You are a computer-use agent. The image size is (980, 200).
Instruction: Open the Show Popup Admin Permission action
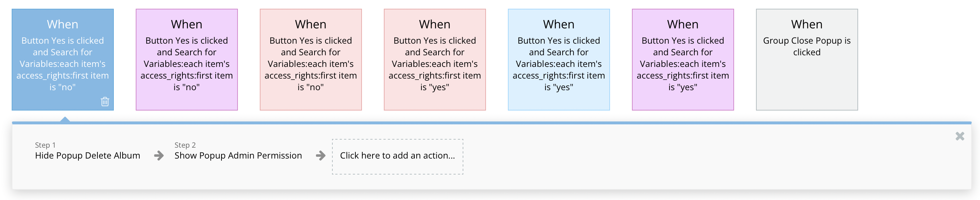click(x=238, y=156)
